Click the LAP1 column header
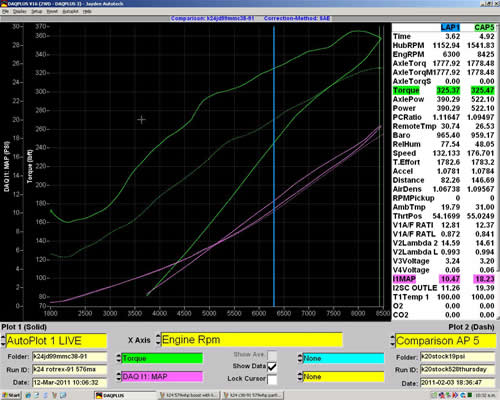The width and height of the screenshot is (500, 400). 450,27
